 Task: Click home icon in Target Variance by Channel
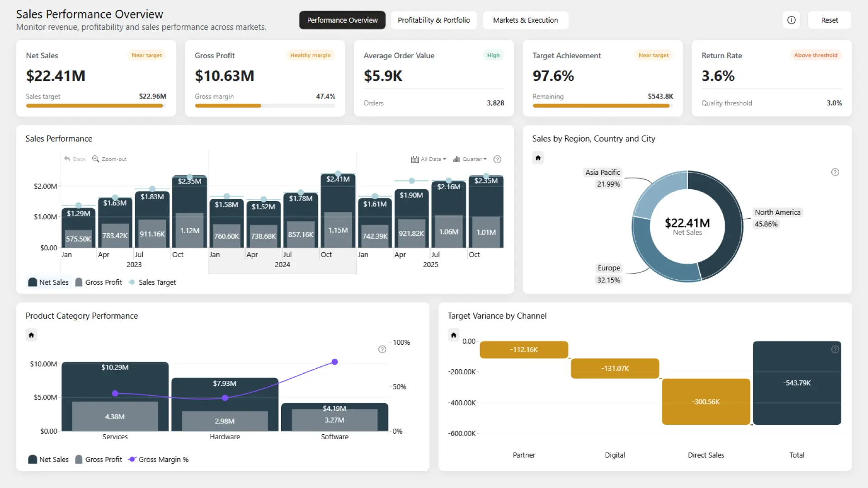click(x=453, y=335)
